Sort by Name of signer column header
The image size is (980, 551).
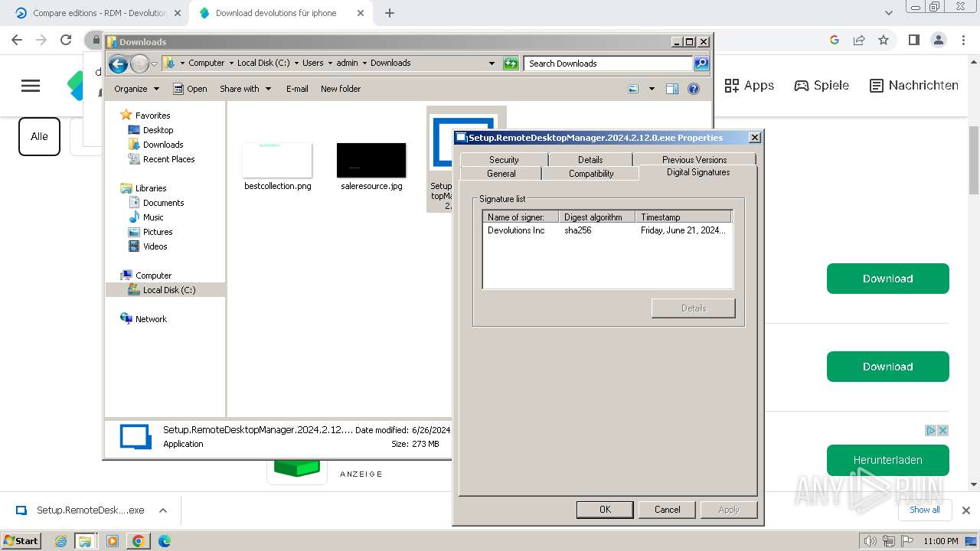(x=521, y=217)
